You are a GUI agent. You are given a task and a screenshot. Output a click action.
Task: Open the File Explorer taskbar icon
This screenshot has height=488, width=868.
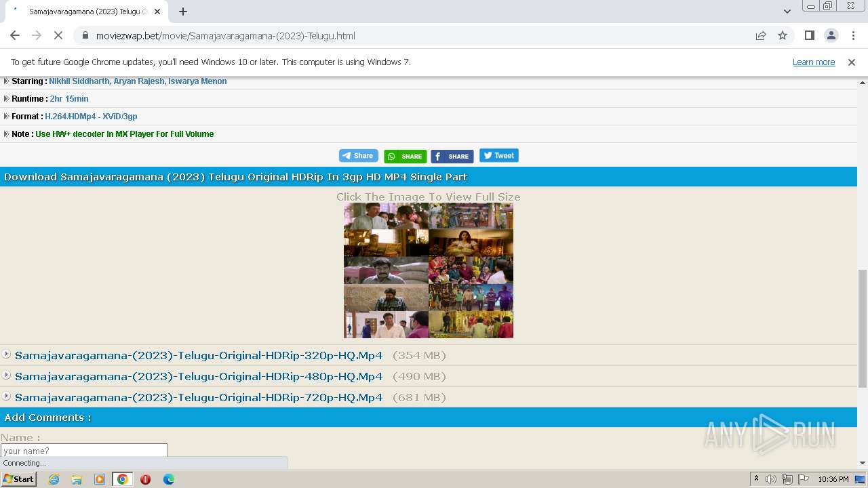tap(77, 479)
